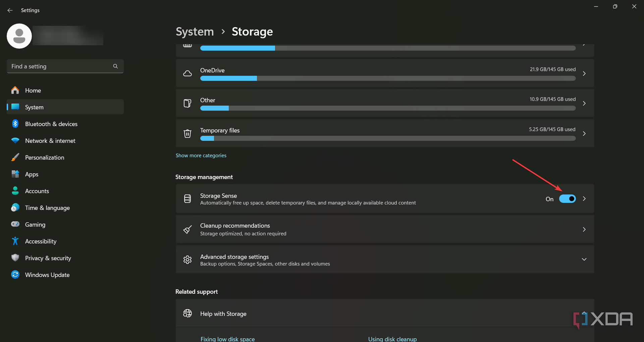Click the Temporary files usage bar
644x342 pixels.
(388, 138)
